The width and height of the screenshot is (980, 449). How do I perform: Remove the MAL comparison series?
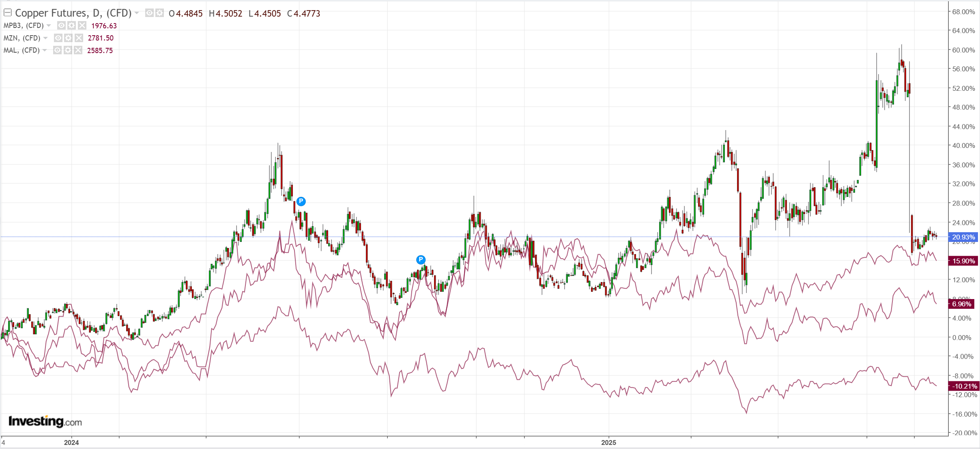coord(78,50)
